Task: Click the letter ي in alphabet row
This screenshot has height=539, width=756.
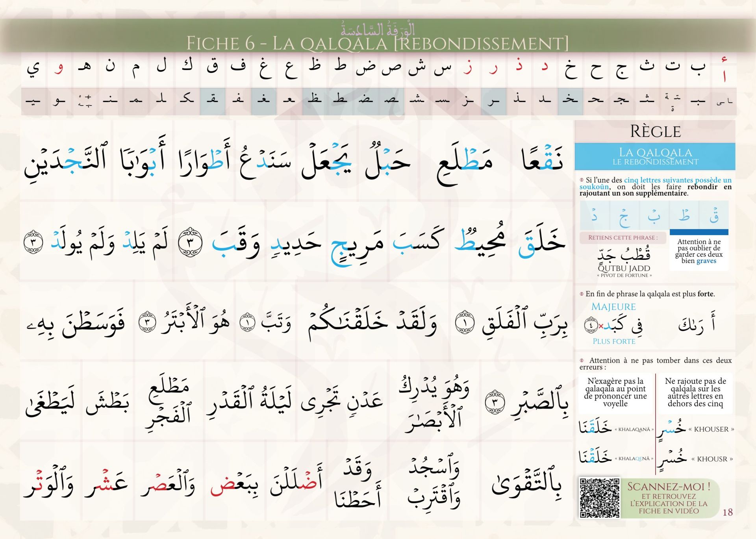Action: click(33, 69)
